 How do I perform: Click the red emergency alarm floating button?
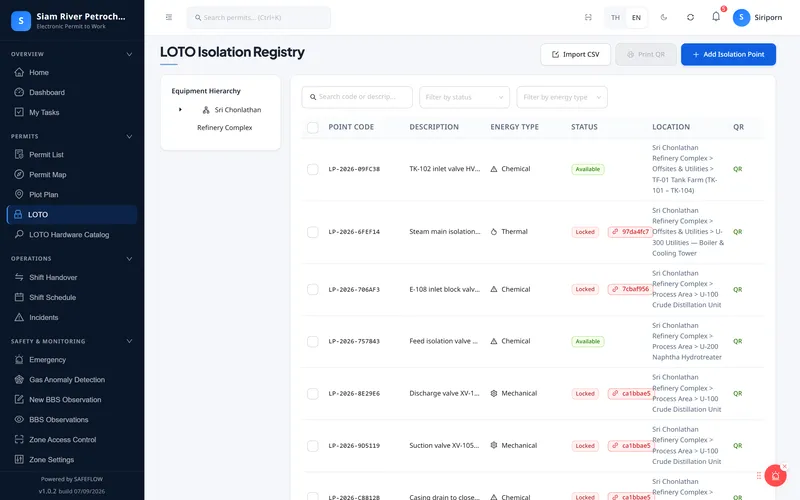tap(775, 476)
